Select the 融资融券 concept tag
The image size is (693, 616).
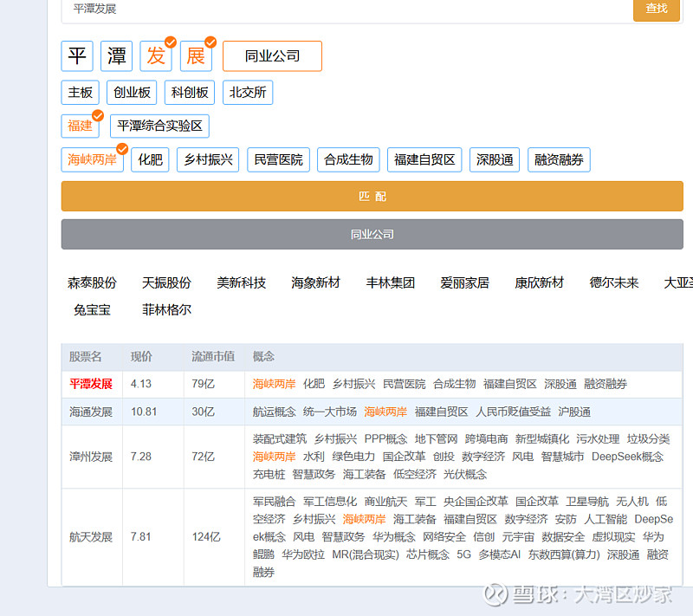click(559, 159)
